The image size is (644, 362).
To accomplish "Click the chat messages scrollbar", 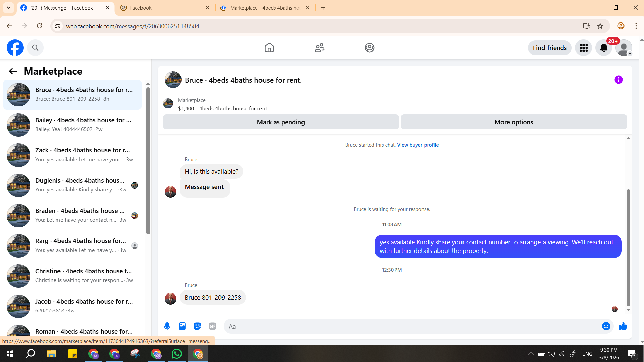I will tap(628, 247).
